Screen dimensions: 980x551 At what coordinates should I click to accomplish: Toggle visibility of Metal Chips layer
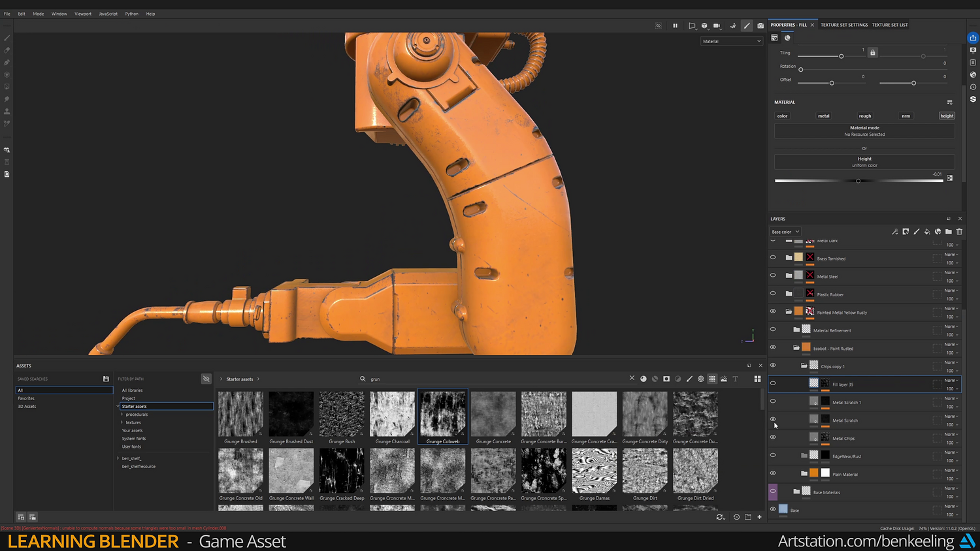[773, 437]
